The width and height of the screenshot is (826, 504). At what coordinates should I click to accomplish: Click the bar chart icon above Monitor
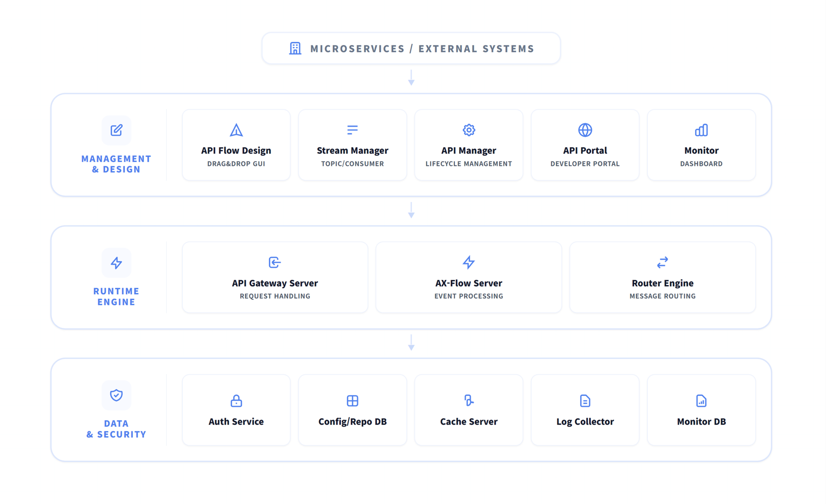[701, 130]
